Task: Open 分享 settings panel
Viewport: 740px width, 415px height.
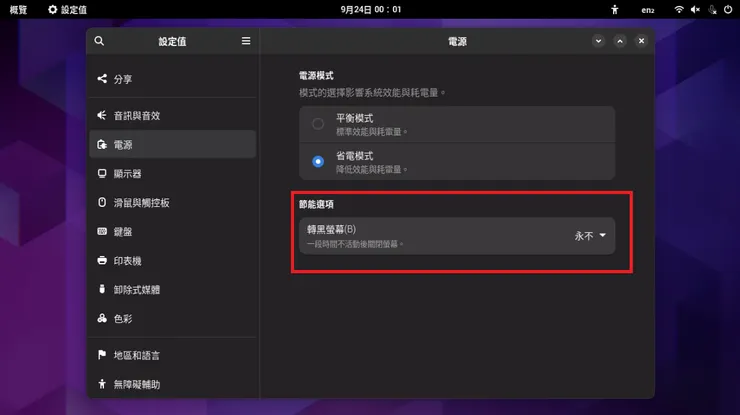Action: pyautogui.click(x=173, y=79)
